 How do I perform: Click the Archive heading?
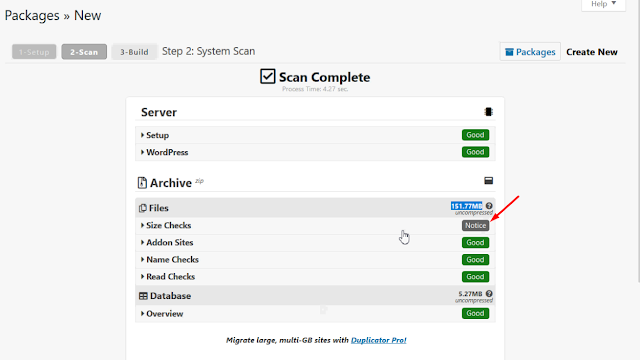(x=171, y=183)
